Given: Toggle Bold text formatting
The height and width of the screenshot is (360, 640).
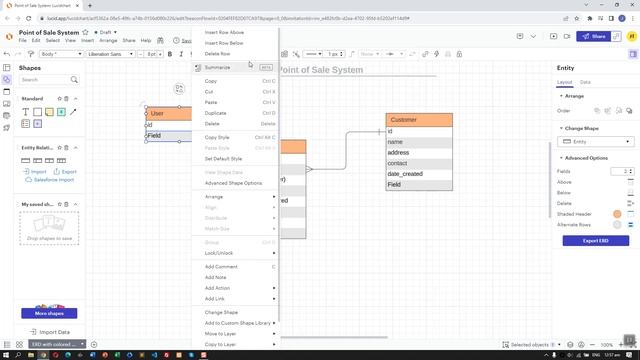Looking at the screenshot, I should (x=170, y=54).
